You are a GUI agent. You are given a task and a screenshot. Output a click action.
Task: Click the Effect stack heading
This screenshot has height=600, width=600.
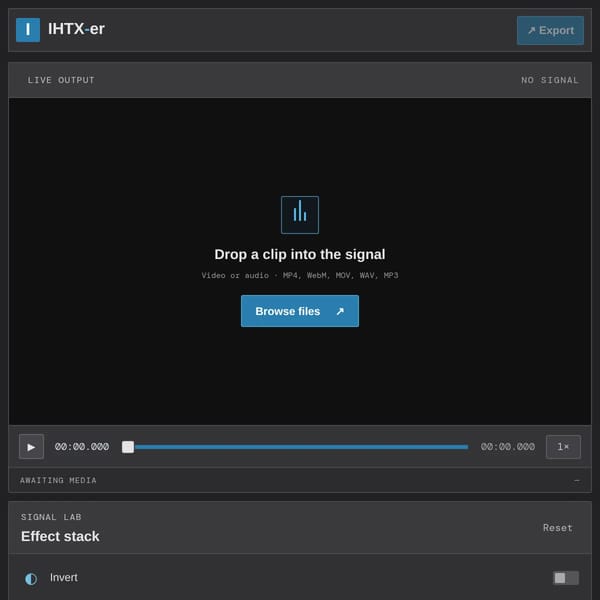coord(60,536)
